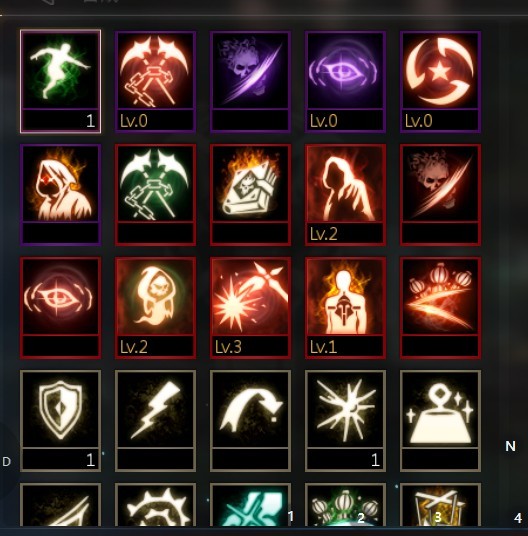Click the red scythe and chains Lv.0 skill
The image size is (528, 536).
tap(155, 81)
